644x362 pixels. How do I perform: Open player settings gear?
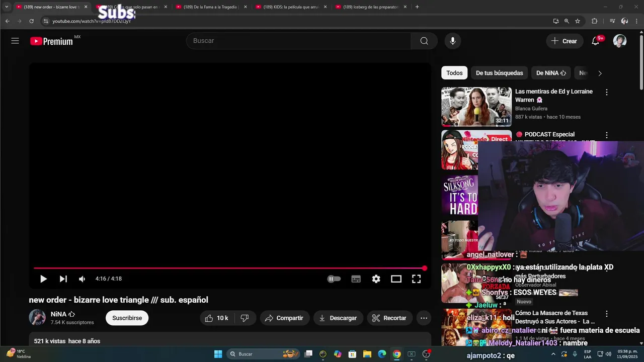[376, 279]
